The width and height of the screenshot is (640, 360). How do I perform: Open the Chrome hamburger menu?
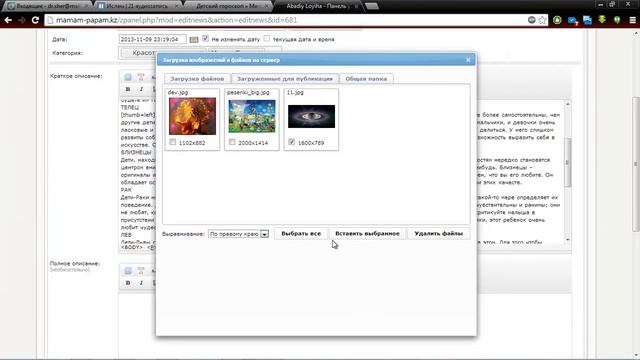click(632, 20)
